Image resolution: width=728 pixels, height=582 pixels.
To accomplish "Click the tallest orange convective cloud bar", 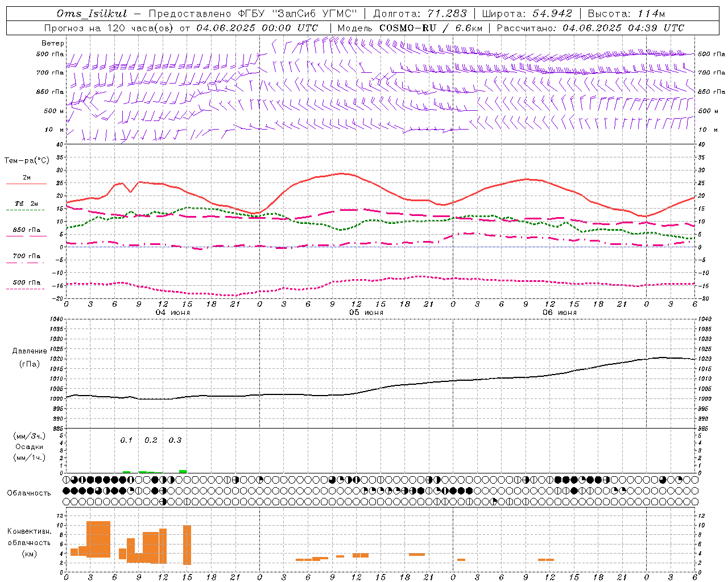I will tap(98, 539).
